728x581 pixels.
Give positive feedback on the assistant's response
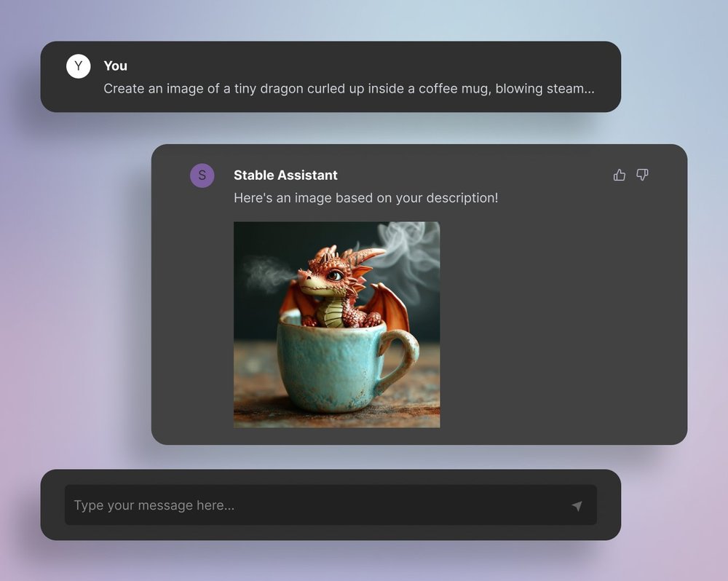tap(619, 175)
